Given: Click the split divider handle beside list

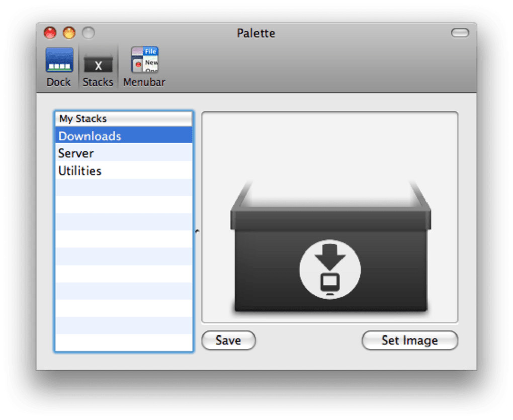Looking at the screenshot, I should pyautogui.click(x=197, y=231).
